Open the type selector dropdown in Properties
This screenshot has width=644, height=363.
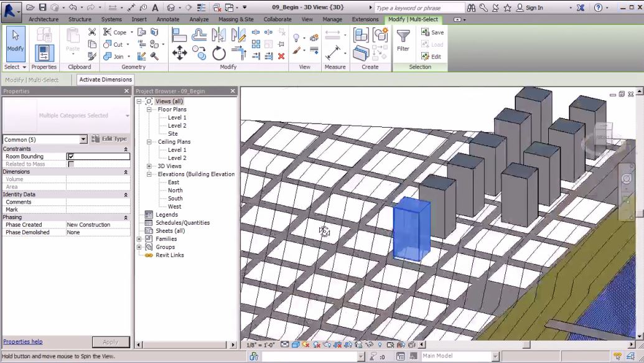click(128, 116)
